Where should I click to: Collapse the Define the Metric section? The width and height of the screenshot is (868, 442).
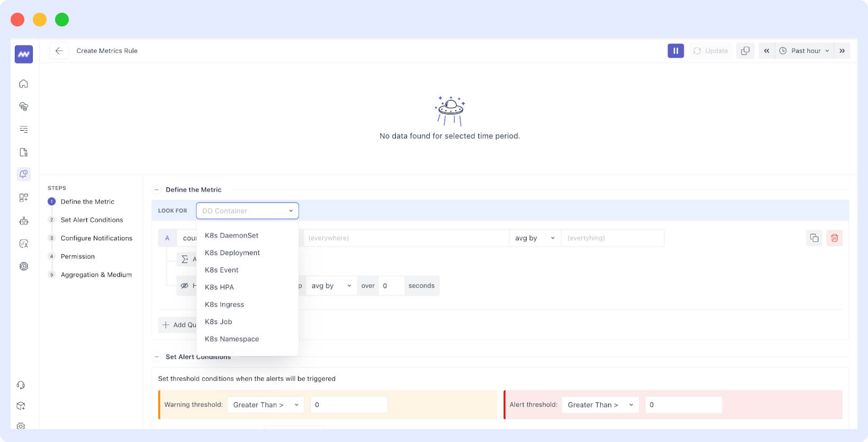point(157,190)
